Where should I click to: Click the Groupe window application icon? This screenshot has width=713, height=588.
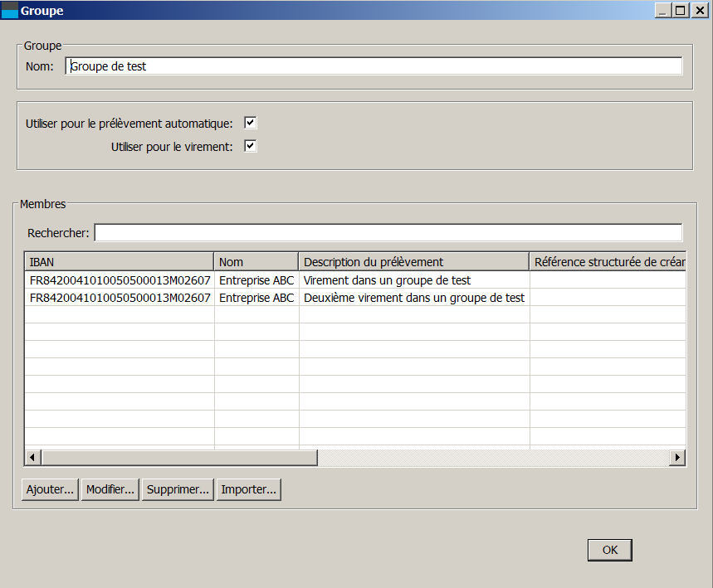pyautogui.click(x=10, y=10)
